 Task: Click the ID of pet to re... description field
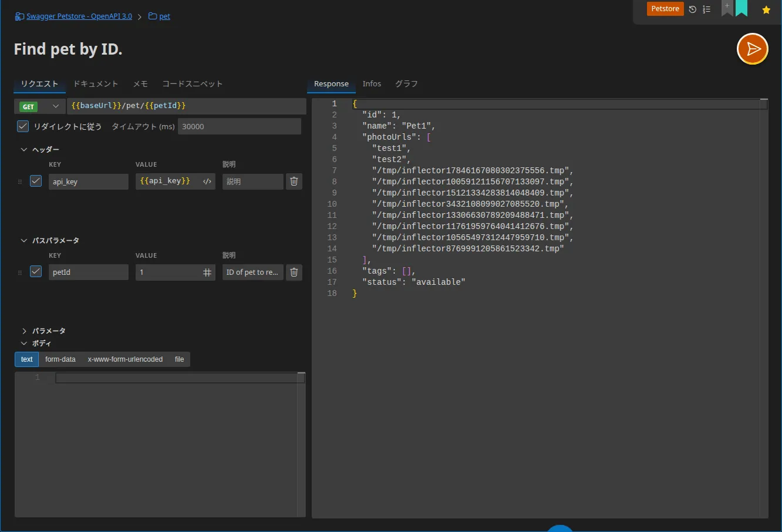tap(253, 272)
